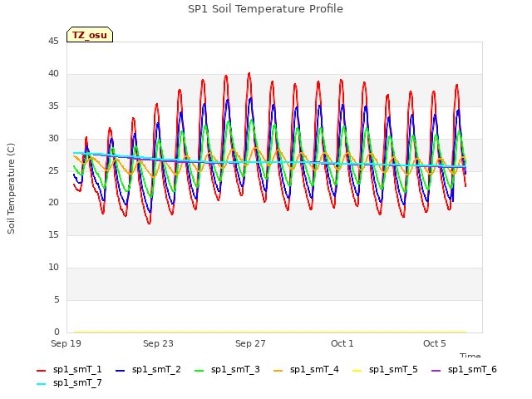The height and width of the screenshot is (399, 532).
Task: Click the chart title SP1 Soil Temperature Profile
Action: 265,9
